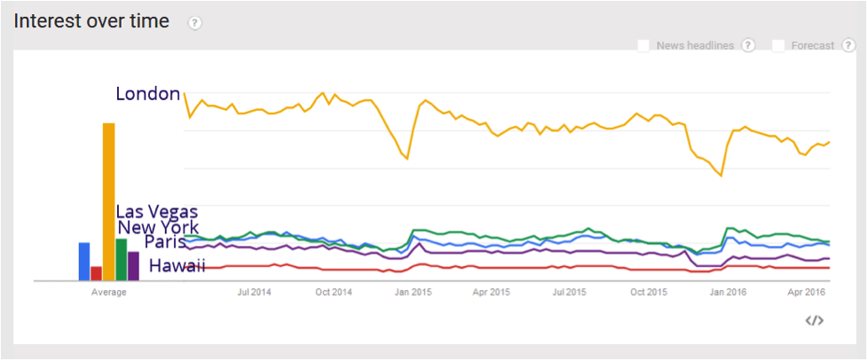Click the blue average bar
The height and width of the screenshot is (361, 868).
(84, 261)
